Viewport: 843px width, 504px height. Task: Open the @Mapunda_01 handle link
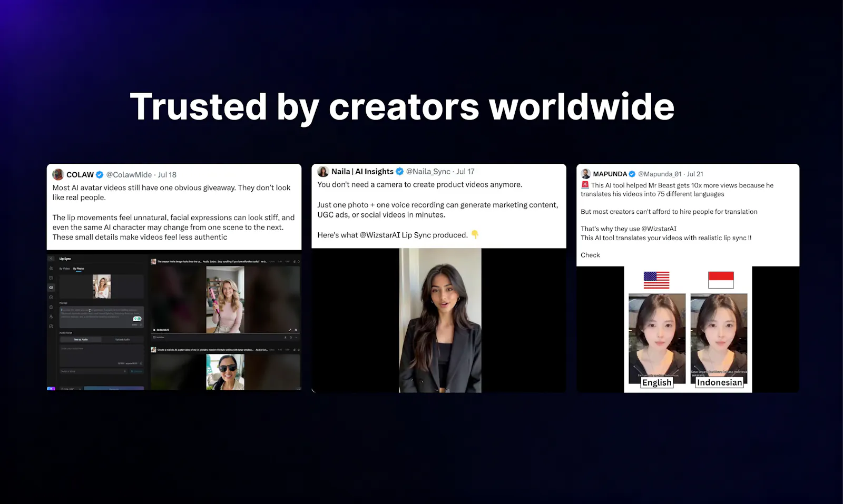click(x=660, y=174)
